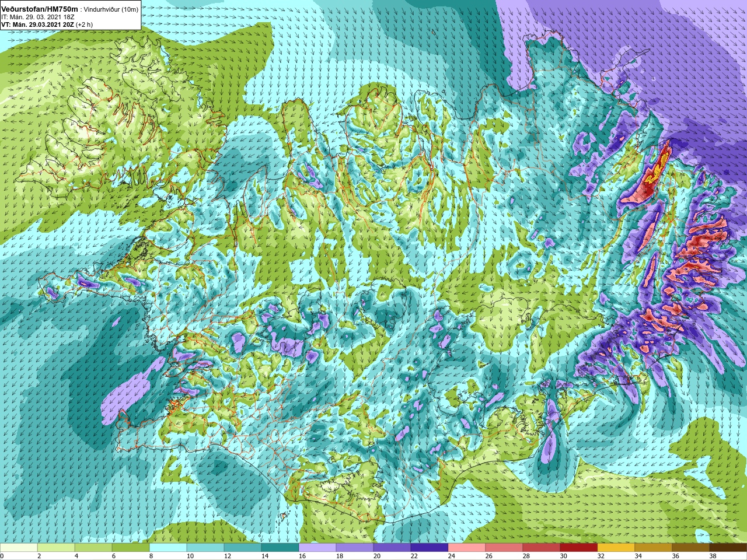
Task: Pick the red 28–30 legend swatch
Action: pyautogui.click(x=542, y=548)
